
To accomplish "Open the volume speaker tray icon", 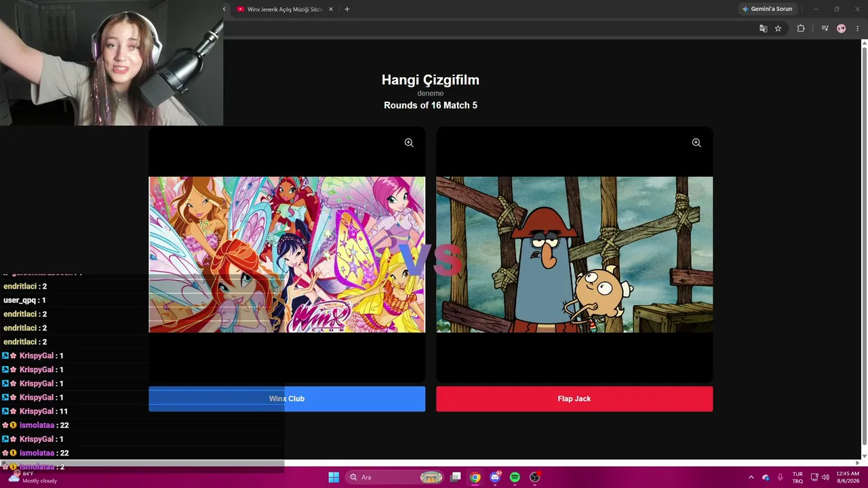I will click(x=825, y=477).
